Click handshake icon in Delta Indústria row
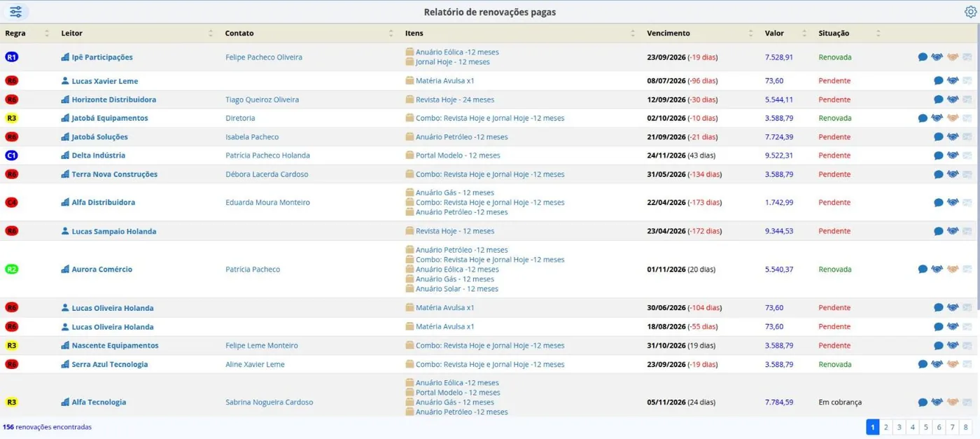This screenshot has width=980, height=439. (952, 155)
